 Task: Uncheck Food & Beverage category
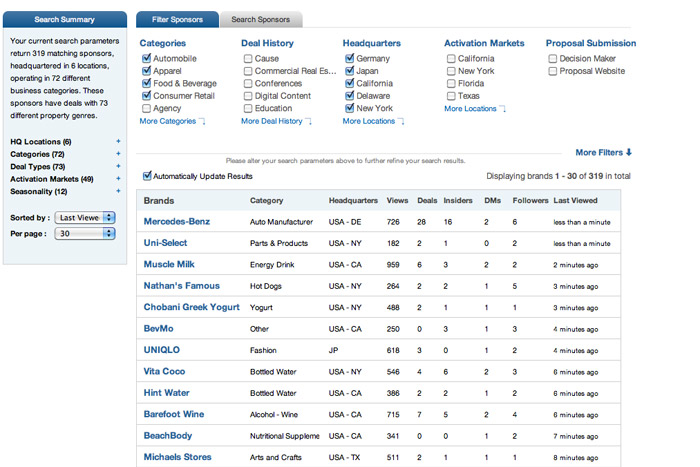pyautogui.click(x=146, y=83)
